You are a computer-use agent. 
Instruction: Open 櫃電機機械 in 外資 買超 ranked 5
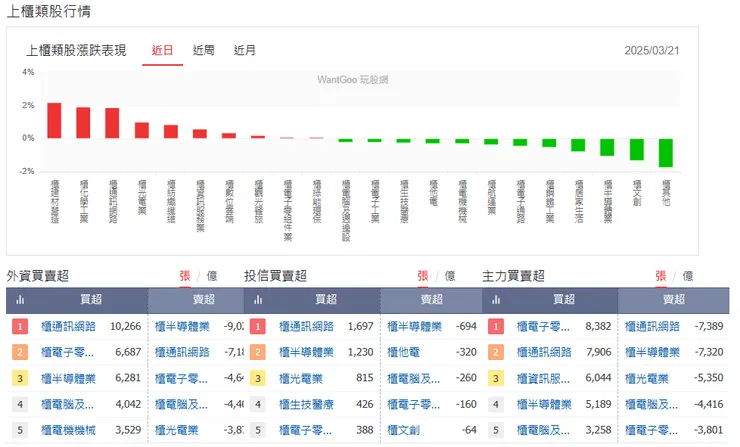click(x=68, y=430)
